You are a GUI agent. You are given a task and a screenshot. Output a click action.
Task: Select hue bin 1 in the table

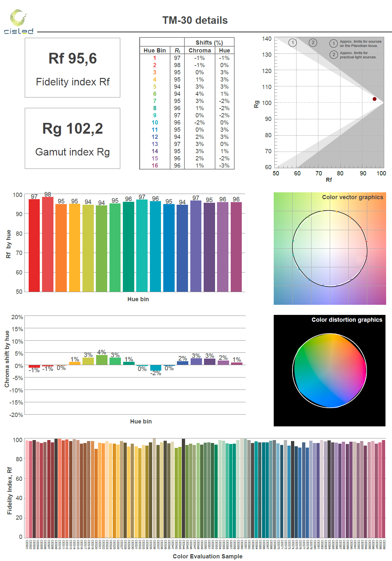(x=154, y=58)
